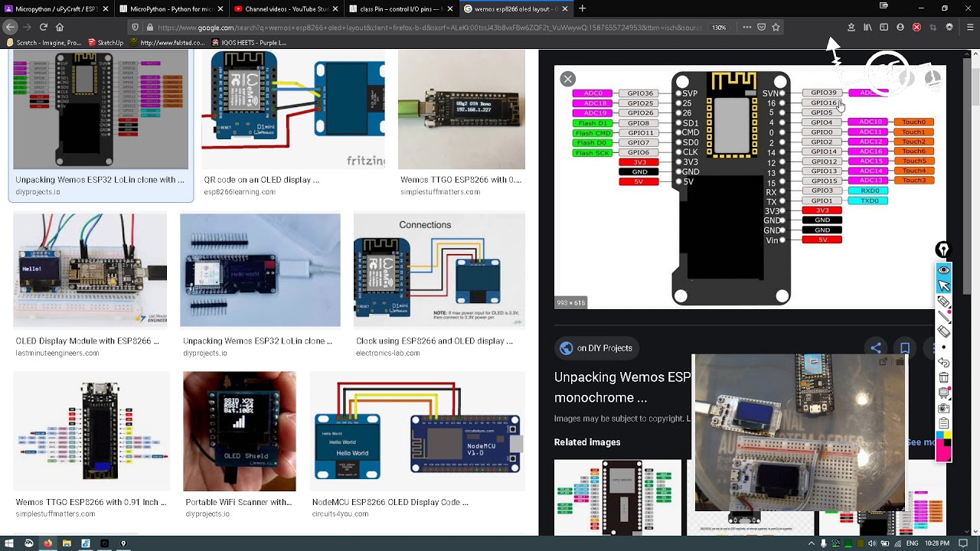
Task: Select the QR code on an OLED thumbnail
Action: coord(293,109)
